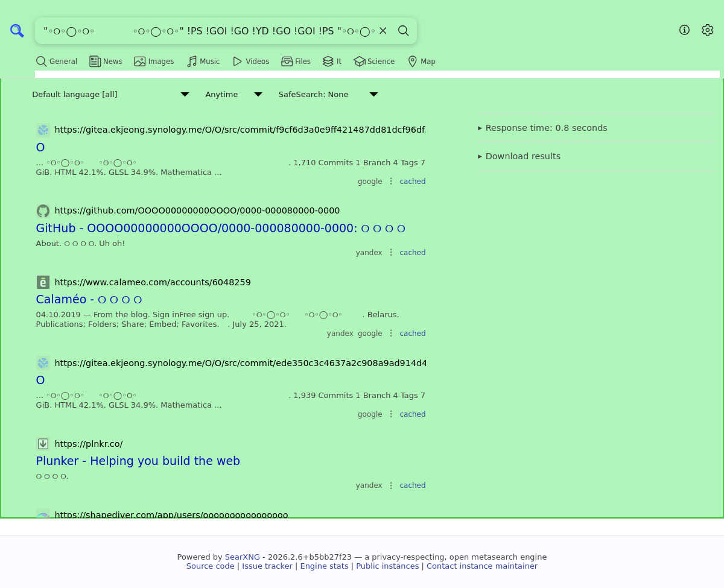The image size is (724, 588).
Task: Change the SafeSearch: None dropdown
Action: click(328, 95)
